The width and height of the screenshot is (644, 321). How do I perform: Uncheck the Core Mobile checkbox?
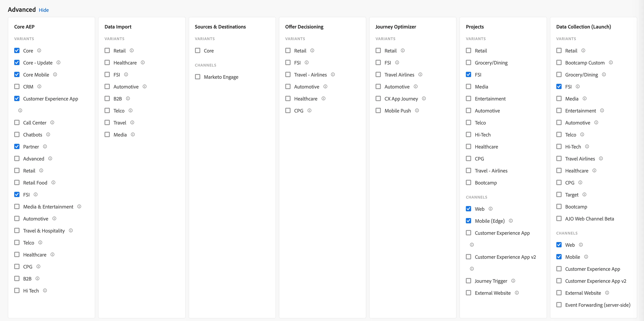(x=17, y=75)
